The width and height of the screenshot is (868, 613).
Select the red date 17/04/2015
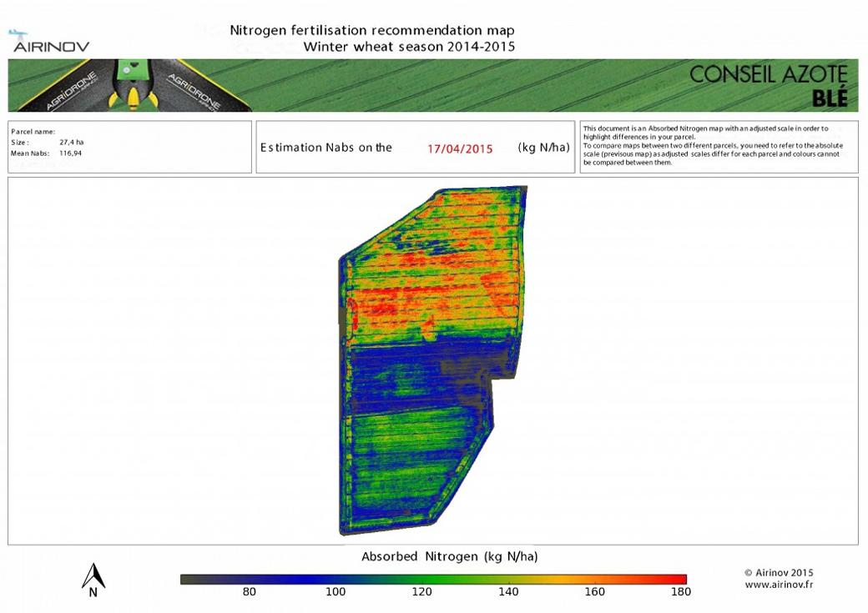click(460, 148)
